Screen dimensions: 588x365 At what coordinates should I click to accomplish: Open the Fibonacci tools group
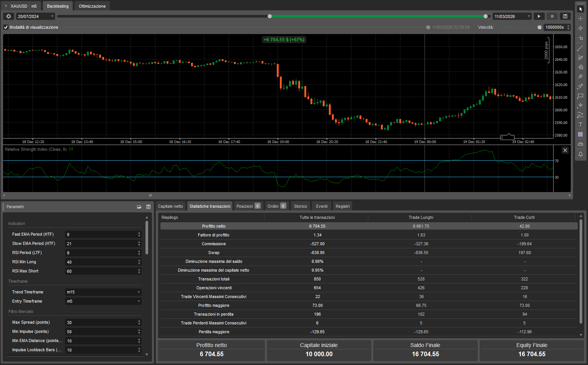pyautogui.click(x=580, y=86)
